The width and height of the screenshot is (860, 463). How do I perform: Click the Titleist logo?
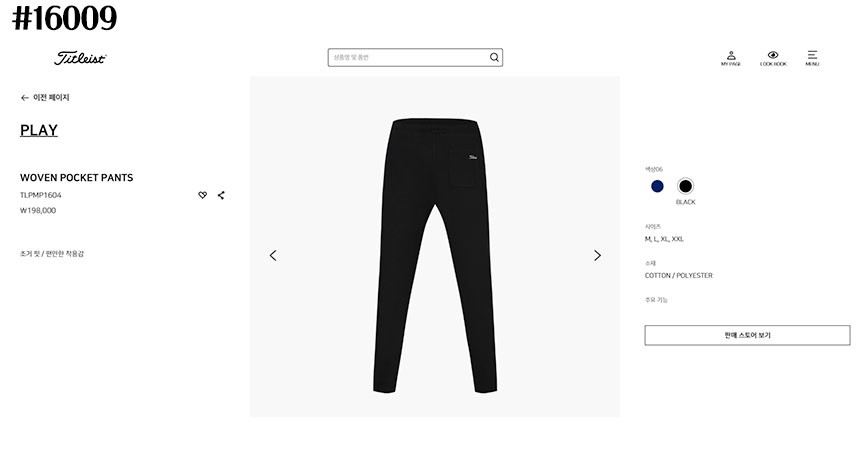click(80, 58)
